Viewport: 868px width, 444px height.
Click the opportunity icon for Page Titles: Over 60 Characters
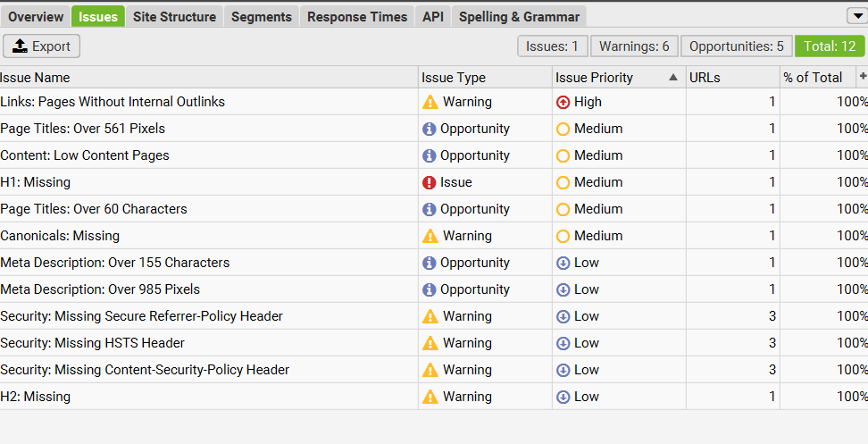point(429,209)
